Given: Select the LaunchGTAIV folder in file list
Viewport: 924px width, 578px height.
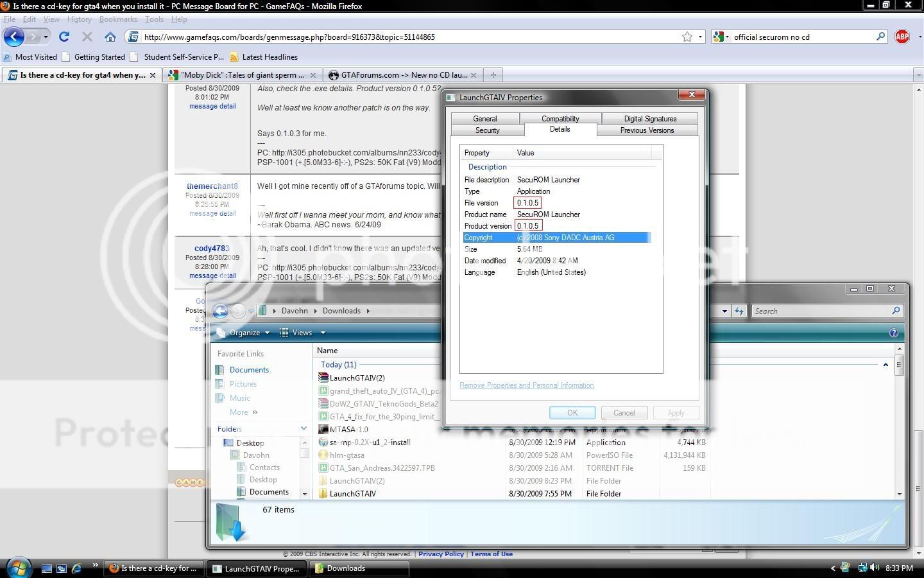Looking at the screenshot, I should (x=352, y=494).
